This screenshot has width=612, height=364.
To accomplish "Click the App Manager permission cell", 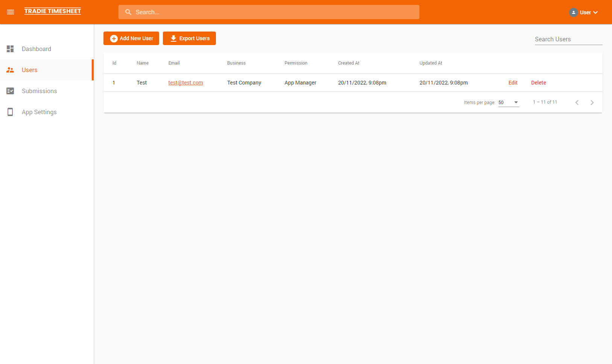I will click(x=300, y=83).
